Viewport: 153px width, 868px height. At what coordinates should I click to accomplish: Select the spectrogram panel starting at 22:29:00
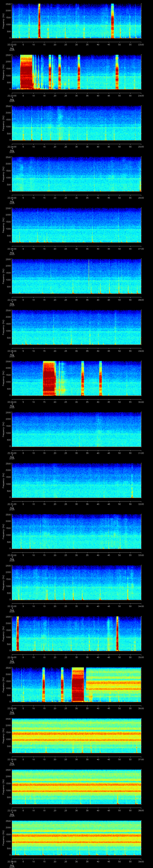point(76,378)
